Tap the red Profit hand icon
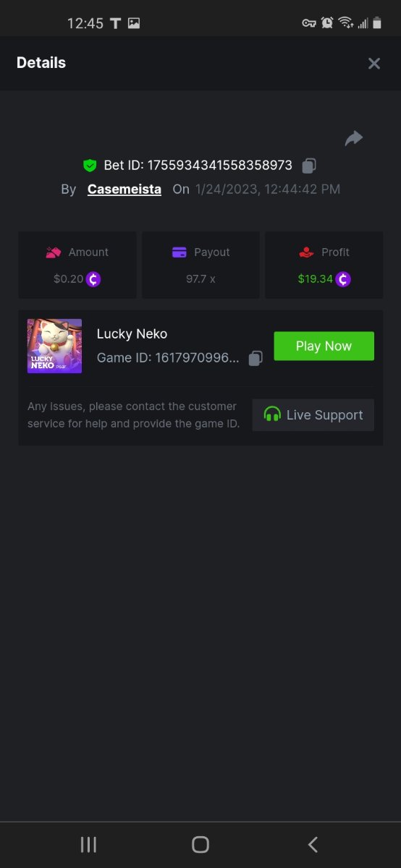401x868 pixels. click(306, 252)
